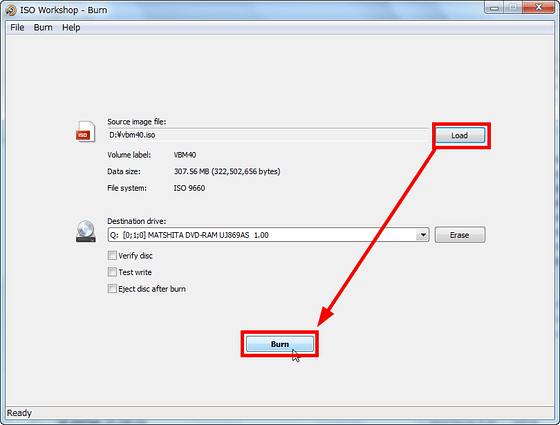560x425 pixels.
Task: Click the Source image file label
Action: click(137, 122)
